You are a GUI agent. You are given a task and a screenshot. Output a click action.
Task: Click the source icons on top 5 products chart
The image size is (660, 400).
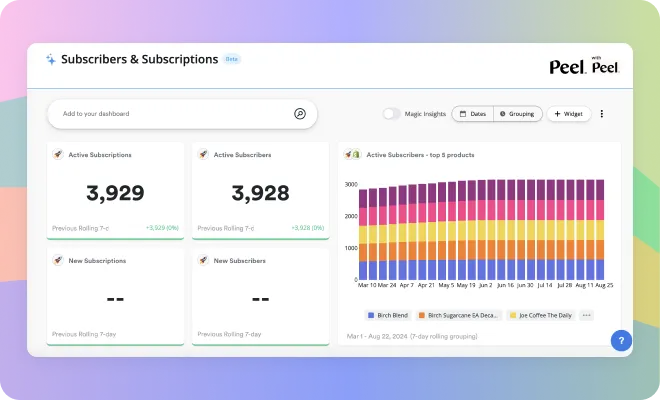(x=352, y=155)
